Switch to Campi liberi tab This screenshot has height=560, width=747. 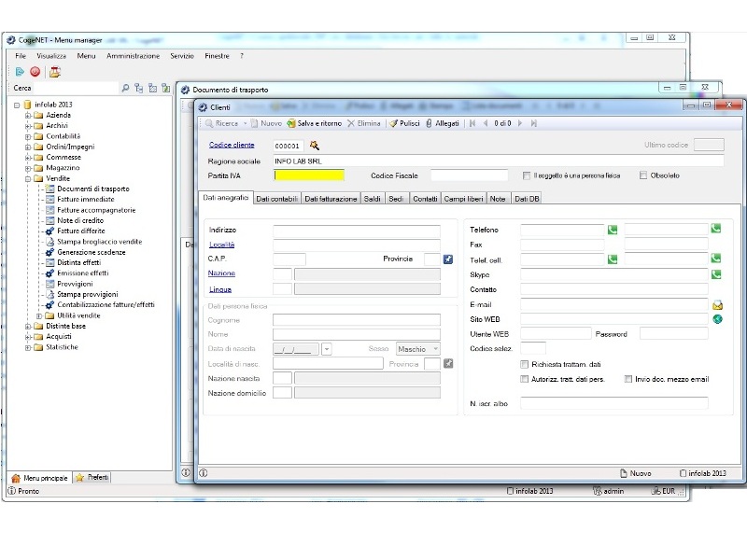click(463, 199)
